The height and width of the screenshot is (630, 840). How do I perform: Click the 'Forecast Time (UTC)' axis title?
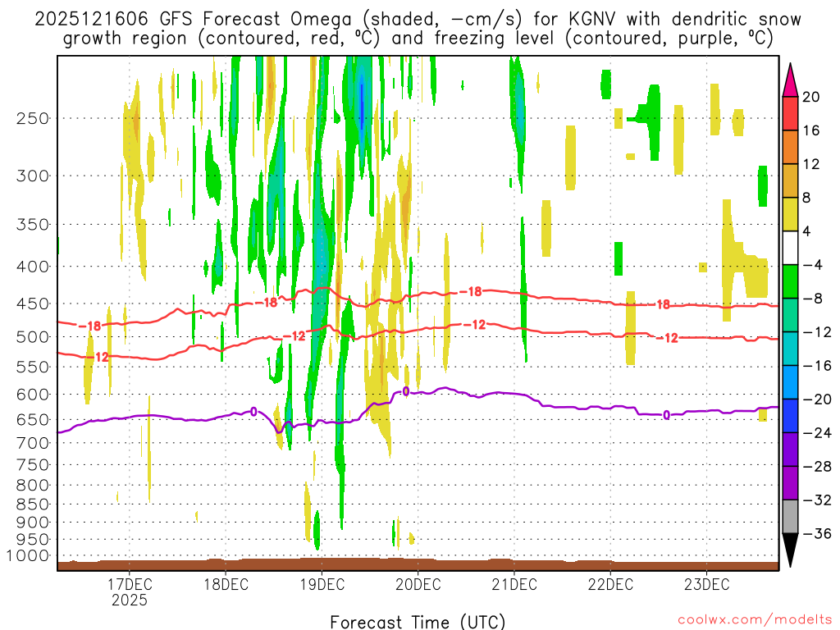click(x=418, y=622)
